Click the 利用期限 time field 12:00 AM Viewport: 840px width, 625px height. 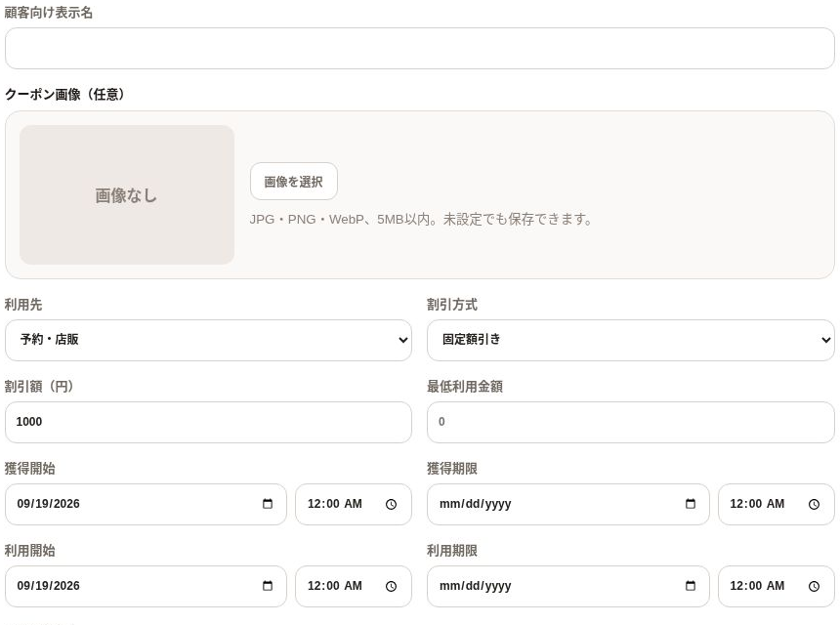click(777, 586)
